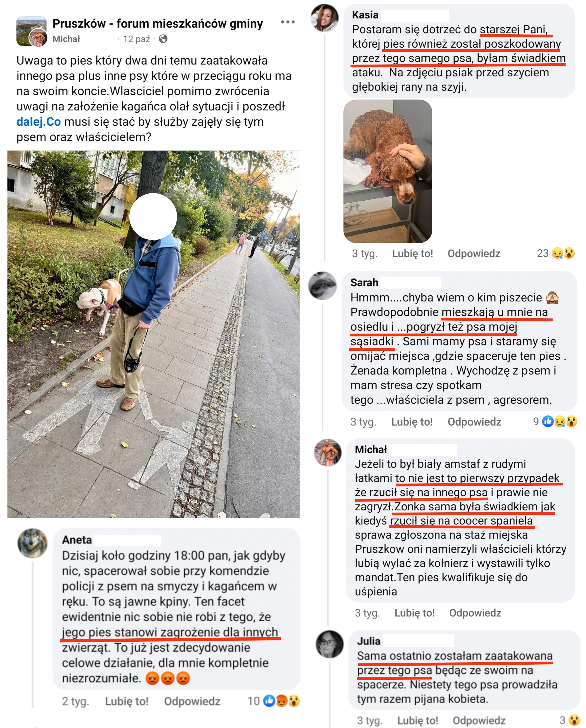Screen dimensions: 586x728
Task: Open Sarah's lips profile picture
Action: (323, 286)
